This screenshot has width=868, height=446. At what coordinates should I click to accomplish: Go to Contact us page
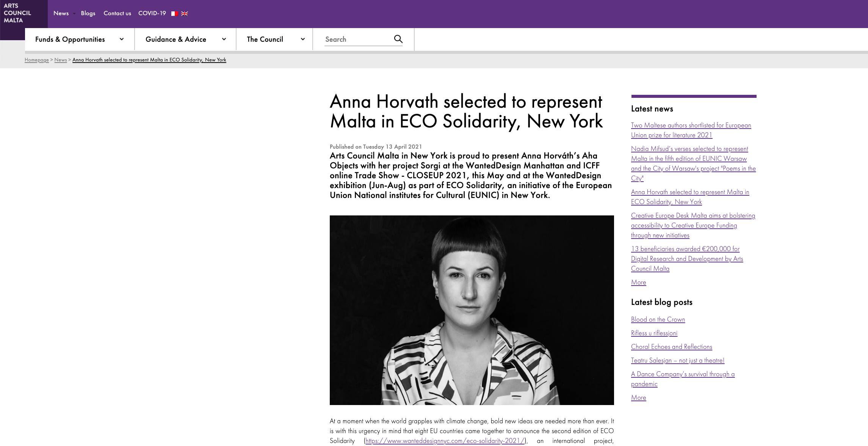117,13
